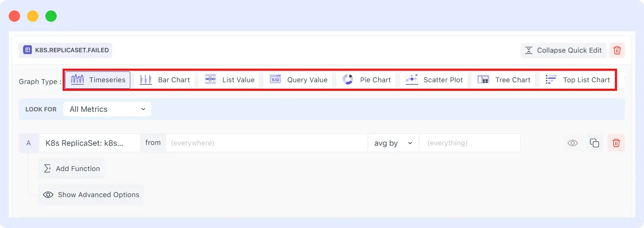Open the K8s ReplicaSet metric selector
644x228 pixels.
click(x=89, y=143)
